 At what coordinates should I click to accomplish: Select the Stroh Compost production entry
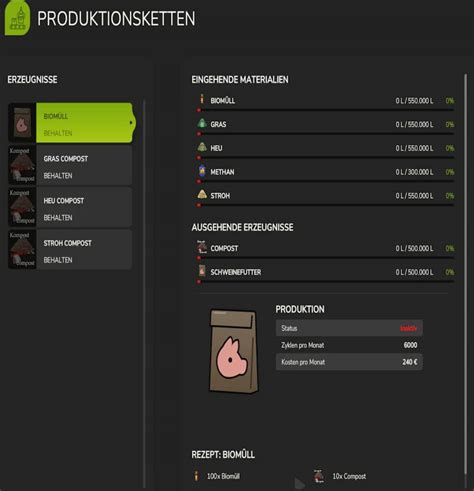[70, 250]
